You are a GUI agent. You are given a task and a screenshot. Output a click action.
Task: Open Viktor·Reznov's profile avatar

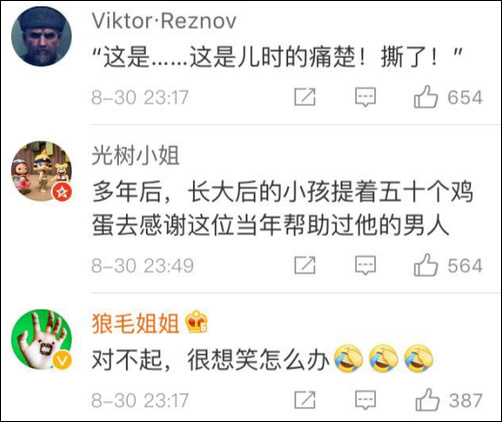(x=42, y=36)
